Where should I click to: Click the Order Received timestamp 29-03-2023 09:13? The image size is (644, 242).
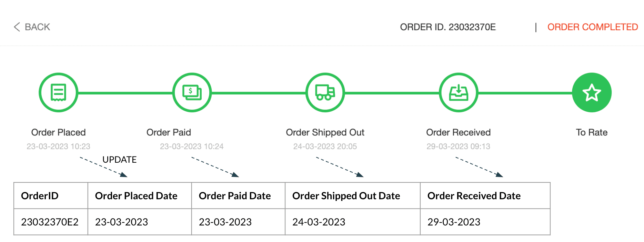coord(458,147)
